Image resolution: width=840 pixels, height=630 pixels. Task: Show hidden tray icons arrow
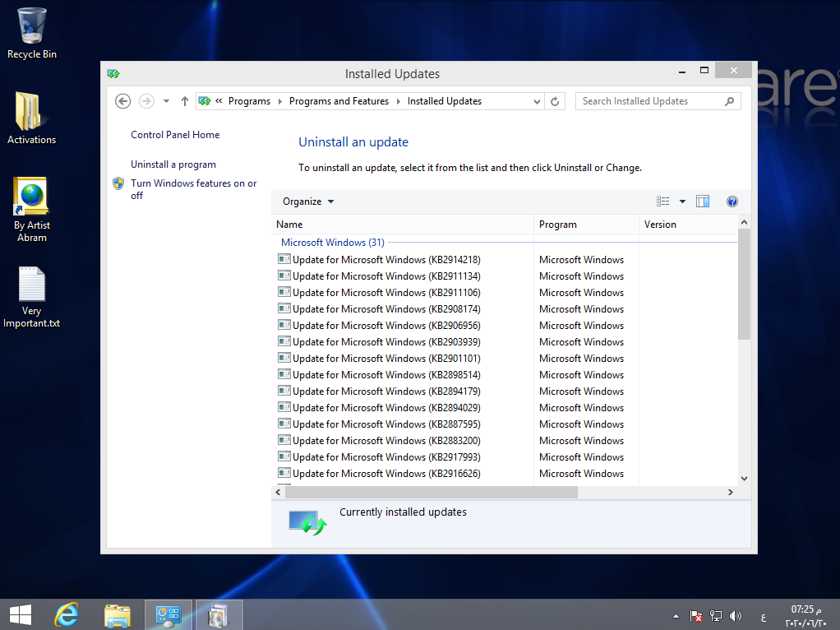click(676, 616)
